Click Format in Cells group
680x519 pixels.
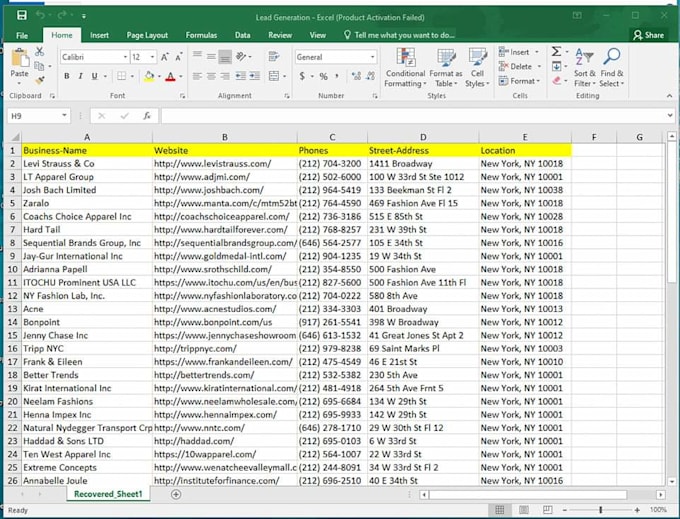pyautogui.click(x=520, y=81)
